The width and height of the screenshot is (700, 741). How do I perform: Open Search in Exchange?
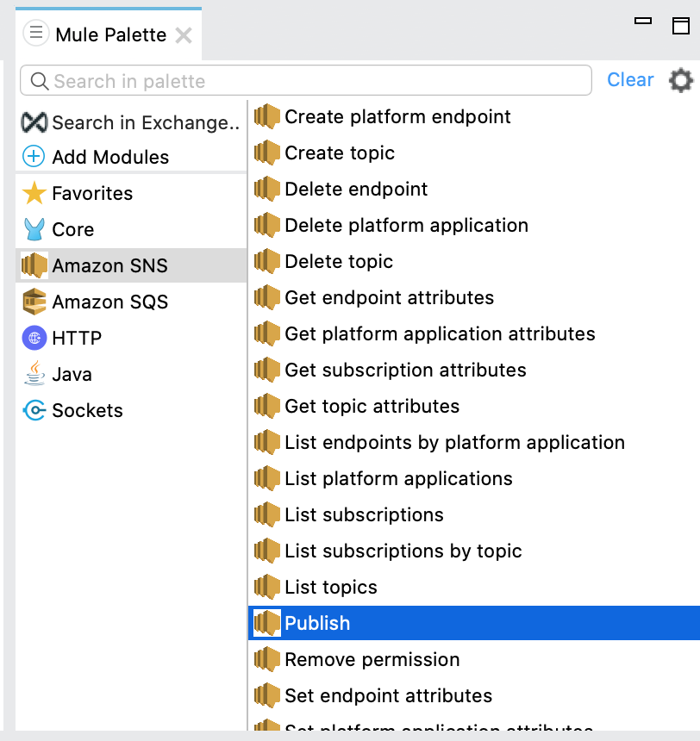(129, 123)
